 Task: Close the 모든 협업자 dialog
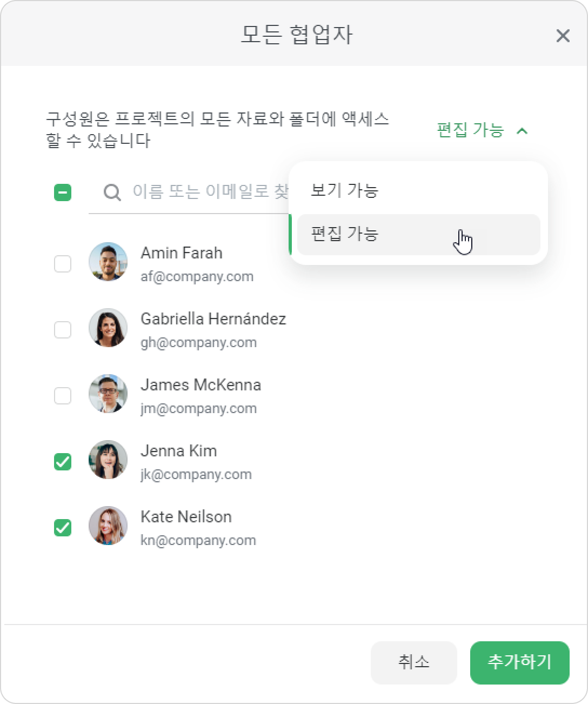point(563,36)
